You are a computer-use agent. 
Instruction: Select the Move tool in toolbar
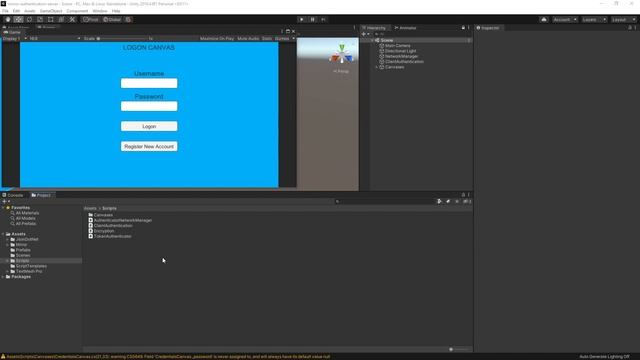point(18,20)
